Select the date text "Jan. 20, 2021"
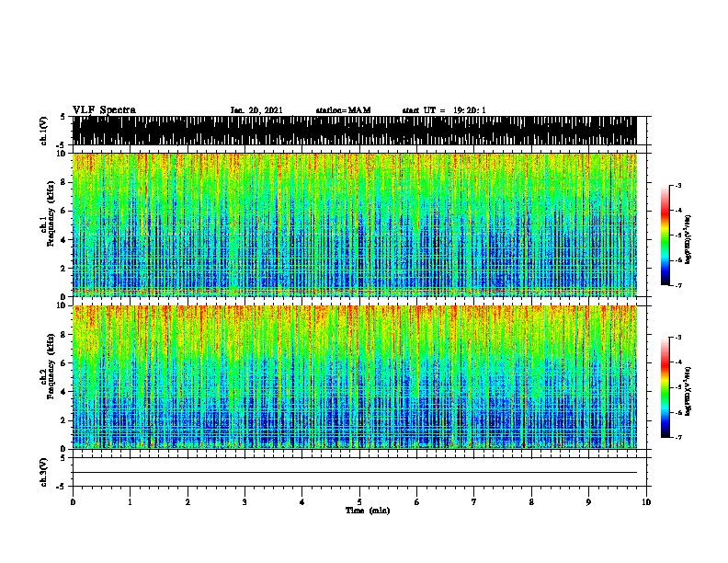Viewport: 728px width, 563px height. pos(256,110)
